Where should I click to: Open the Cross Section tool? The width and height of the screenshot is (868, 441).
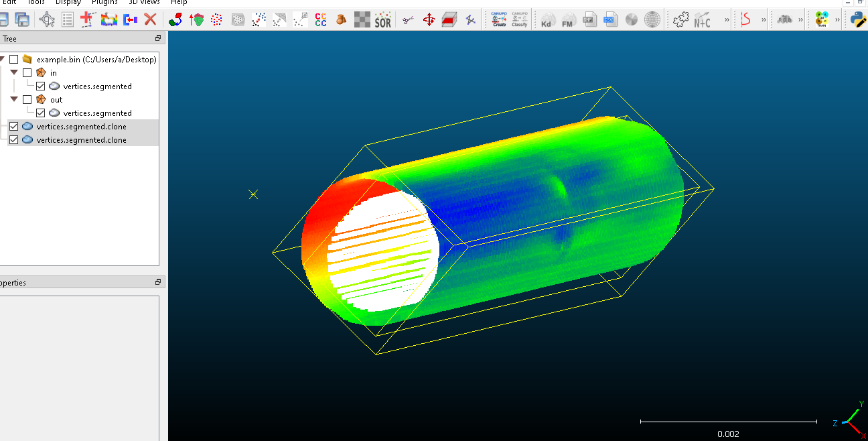[449, 20]
